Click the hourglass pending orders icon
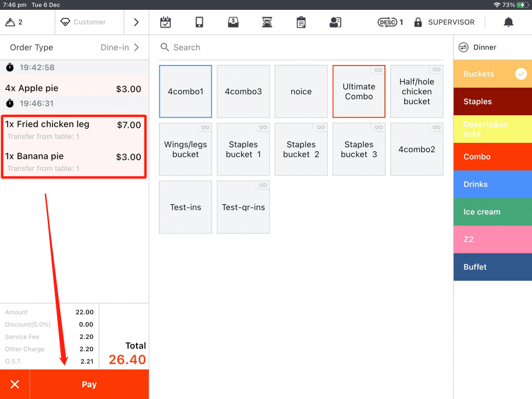 [267, 22]
